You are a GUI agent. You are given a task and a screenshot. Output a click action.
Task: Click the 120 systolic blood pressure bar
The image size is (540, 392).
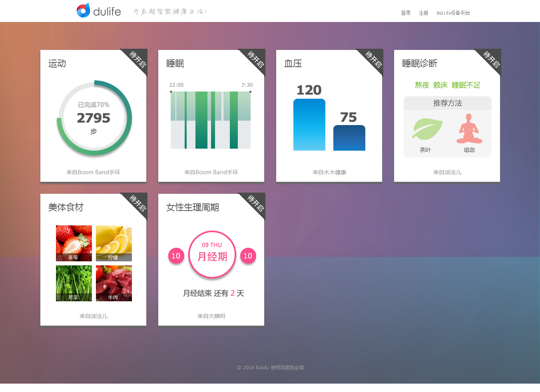coord(309,125)
